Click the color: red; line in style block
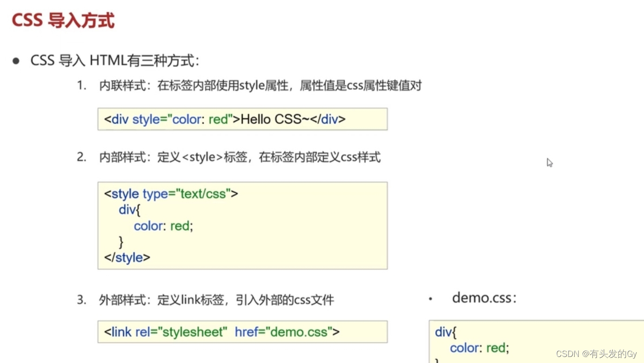This screenshot has height=363, width=644. (x=164, y=226)
